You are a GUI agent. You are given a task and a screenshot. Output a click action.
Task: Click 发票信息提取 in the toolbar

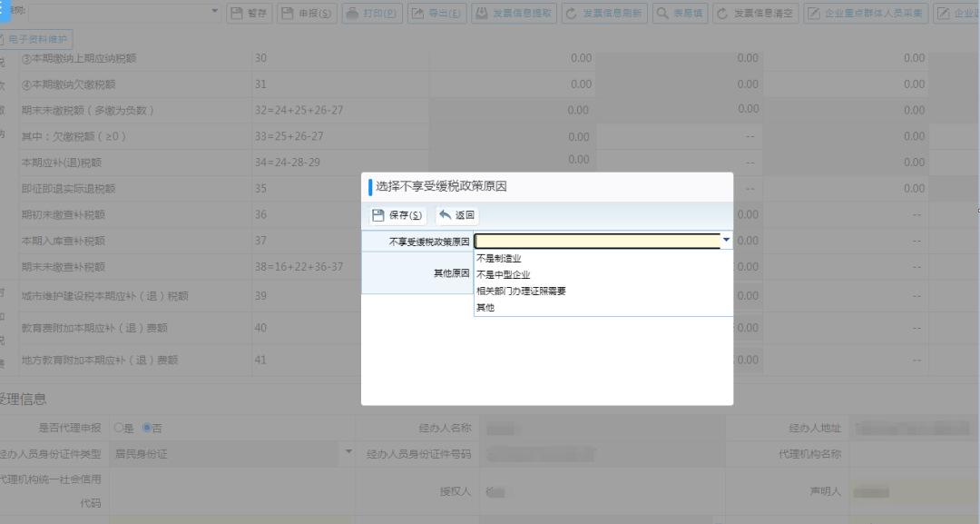click(x=514, y=13)
